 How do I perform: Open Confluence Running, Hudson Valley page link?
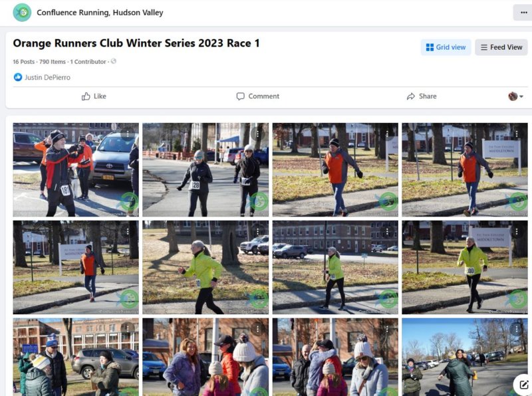coord(100,13)
